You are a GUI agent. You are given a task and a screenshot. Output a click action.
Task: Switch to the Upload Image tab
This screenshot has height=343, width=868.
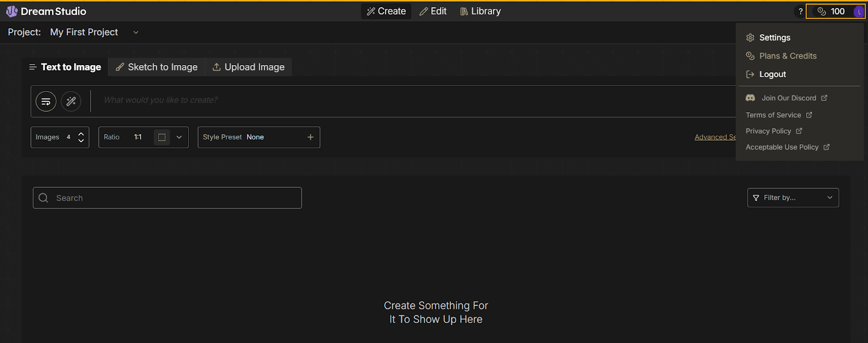click(248, 67)
